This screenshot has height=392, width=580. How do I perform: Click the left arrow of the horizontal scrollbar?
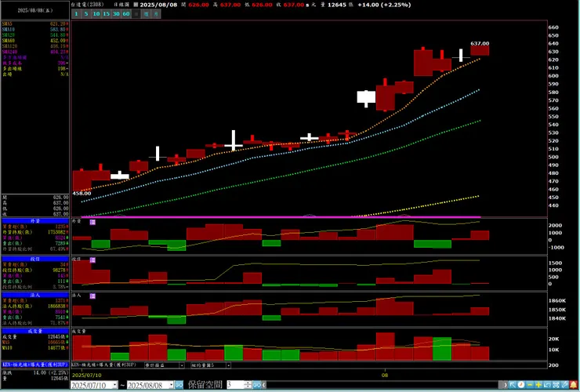pyautogui.click(x=264, y=385)
